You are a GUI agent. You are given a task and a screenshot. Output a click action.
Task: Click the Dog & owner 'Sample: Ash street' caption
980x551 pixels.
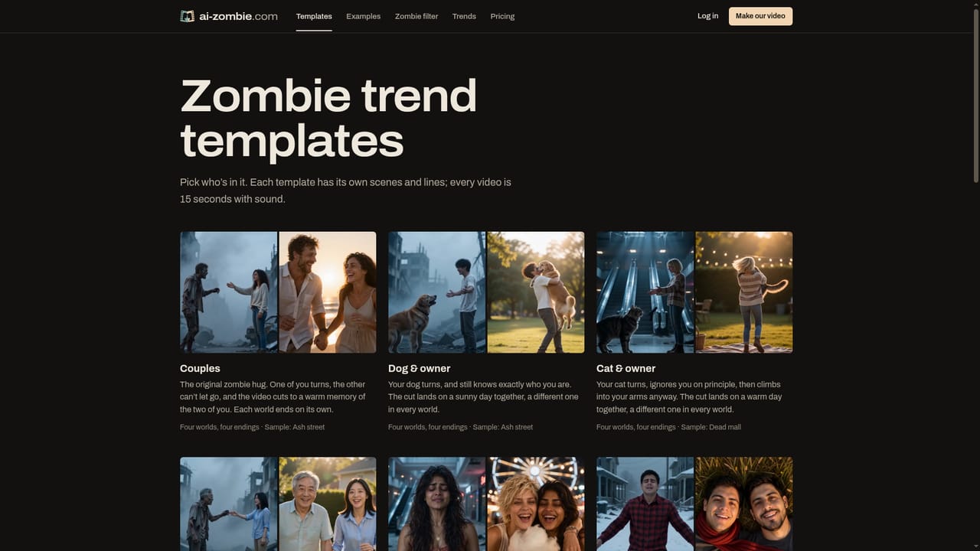coord(503,427)
